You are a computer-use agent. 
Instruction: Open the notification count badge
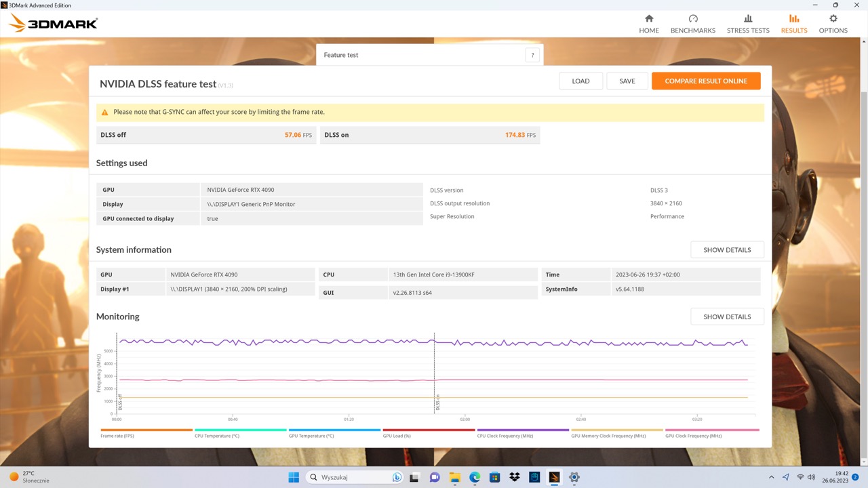click(856, 477)
